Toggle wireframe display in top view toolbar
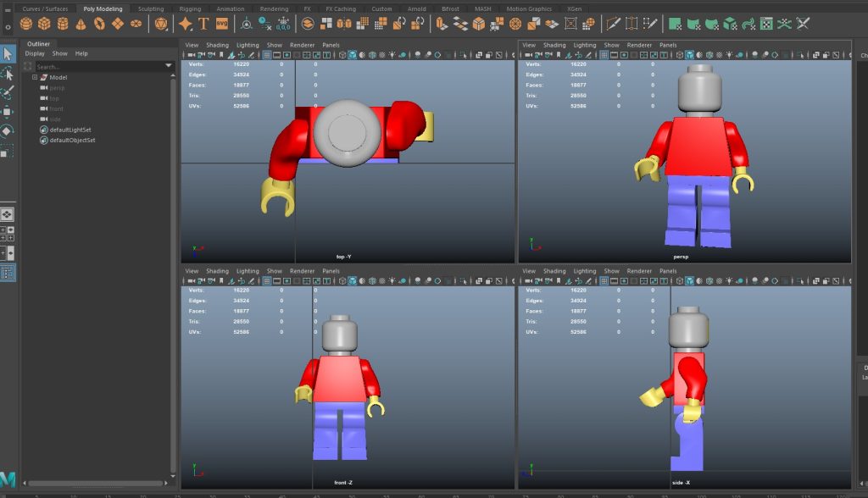This screenshot has height=498, width=868. pos(342,55)
